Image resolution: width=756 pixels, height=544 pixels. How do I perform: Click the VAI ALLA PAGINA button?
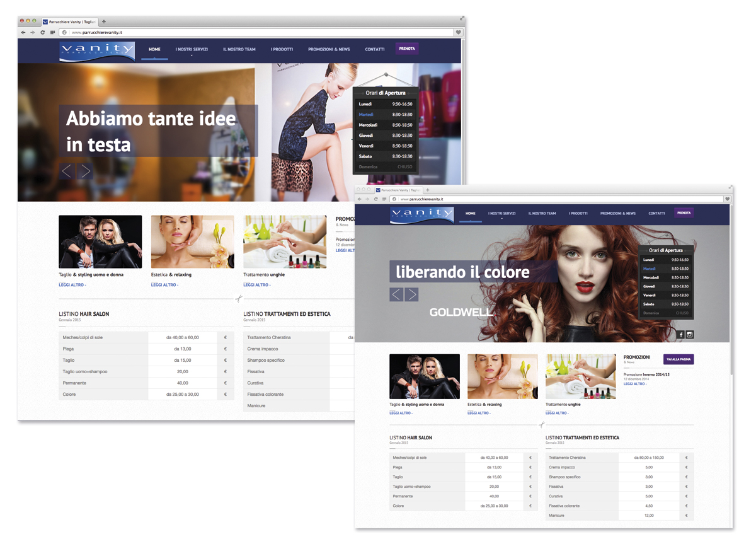[x=679, y=359]
